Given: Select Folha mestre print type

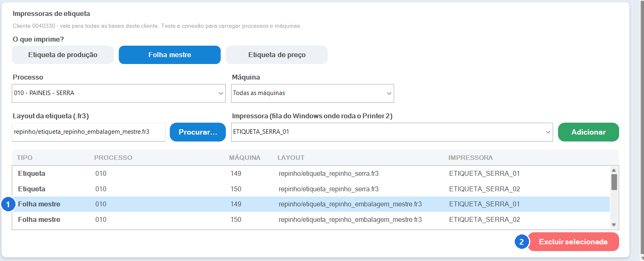Looking at the screenshot, I should tap(170, 55).
